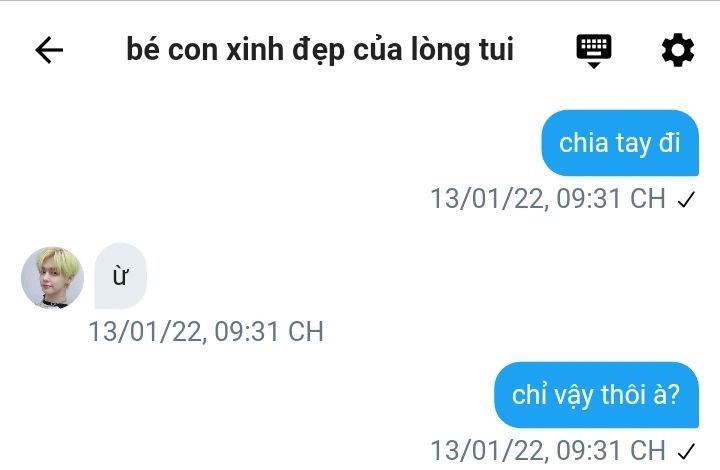Click the word 'tui' in the chat title
Image resolution: width=720 pixels, height=470 pixels.
[x=496, y=49]
